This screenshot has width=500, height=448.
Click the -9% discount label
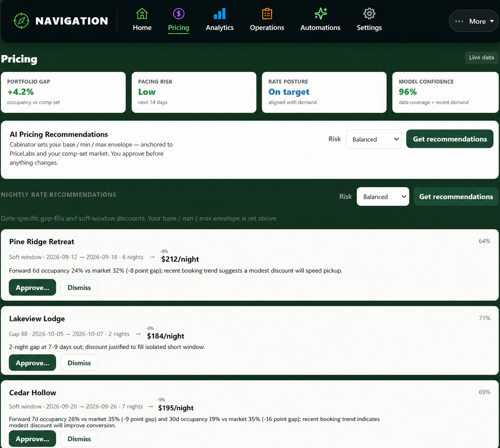point(161,400)
